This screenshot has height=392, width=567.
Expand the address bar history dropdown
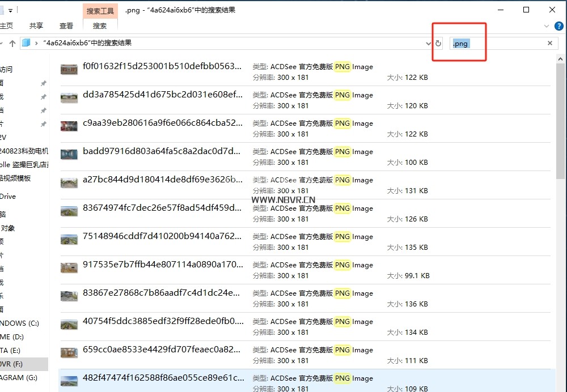tap(428, 44)
